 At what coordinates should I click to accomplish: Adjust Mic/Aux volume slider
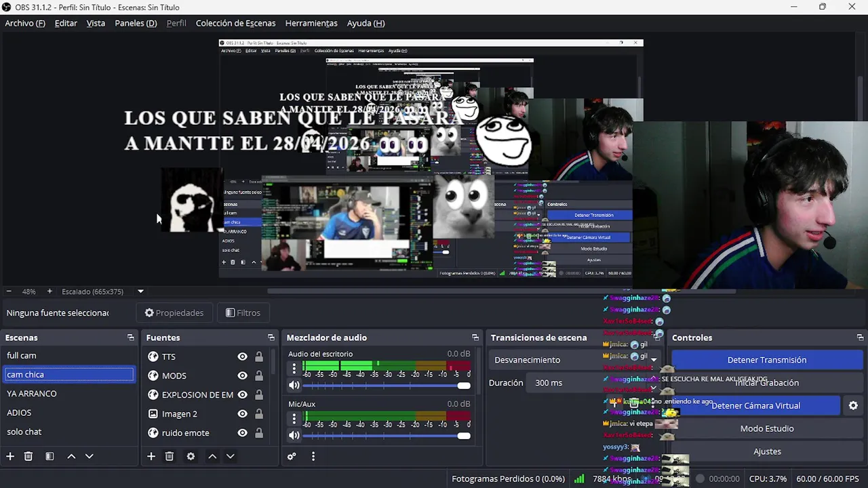387,436
